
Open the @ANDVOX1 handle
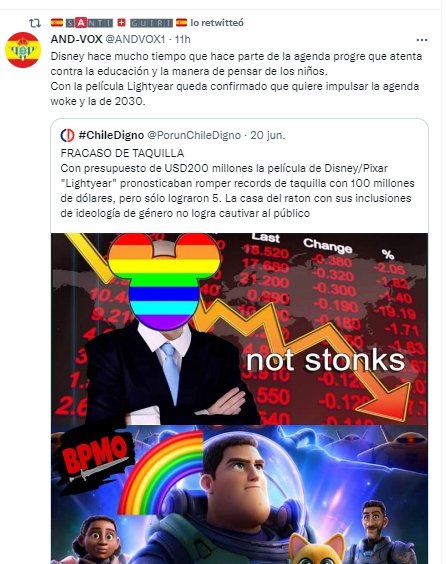tap(135, 39)
